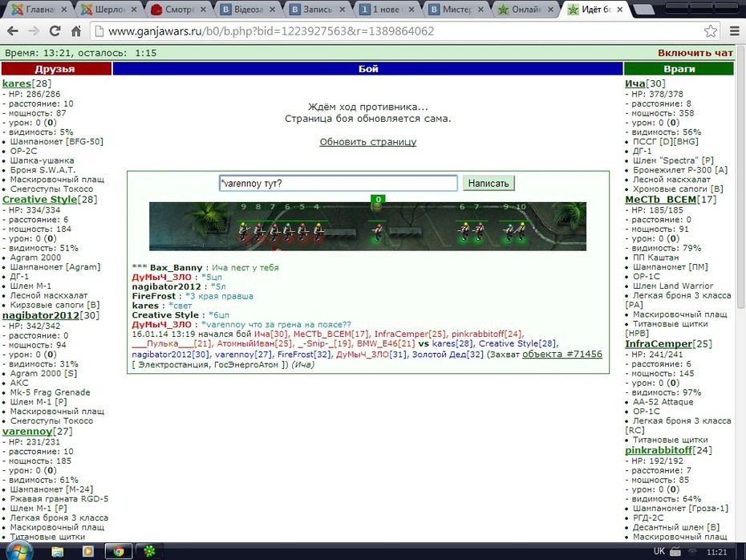Viewport: 746px width, 560px height.
Task: Reload the page with refresh icon
Action: click(x=55, y=31)
